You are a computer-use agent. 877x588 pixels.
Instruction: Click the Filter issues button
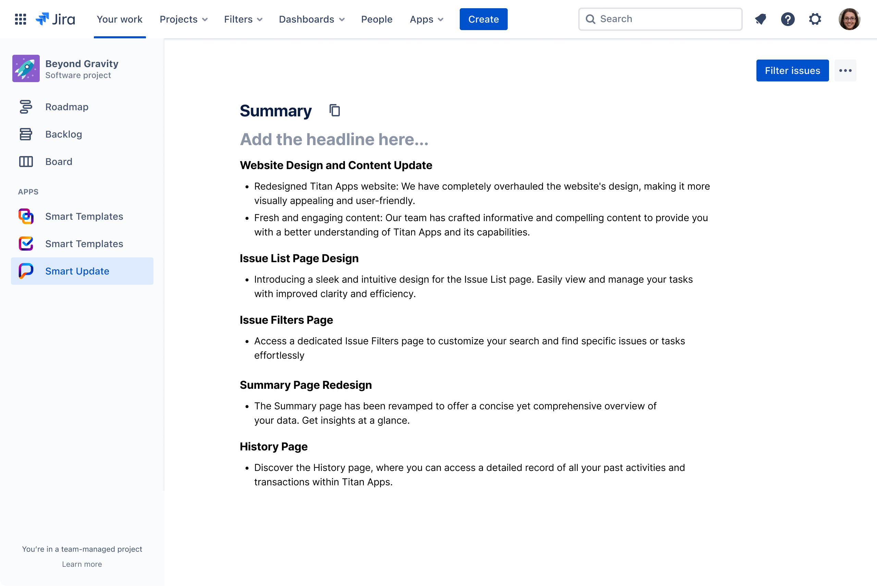(792, 71)
